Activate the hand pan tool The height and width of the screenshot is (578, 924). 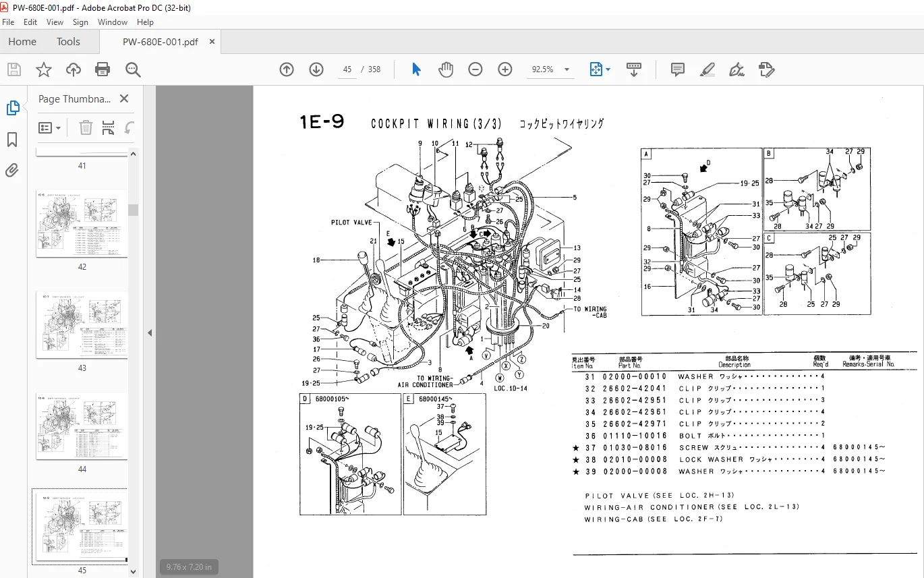[x=446, y=69]
